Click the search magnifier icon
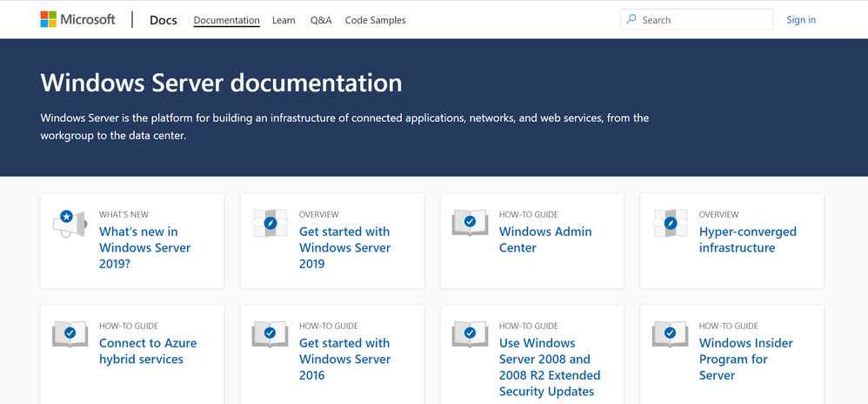This screenshot has height=404, width=868. (631, 19)
